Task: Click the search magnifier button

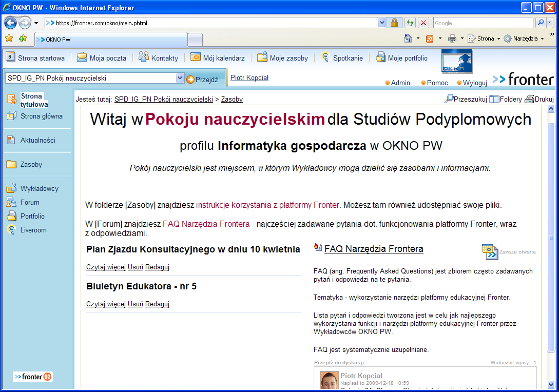Action: [x=541, y=23]
